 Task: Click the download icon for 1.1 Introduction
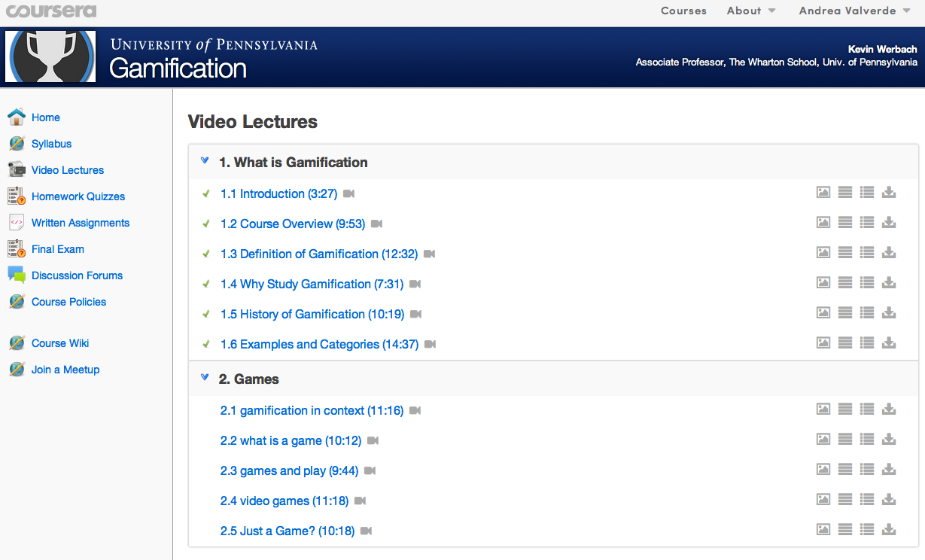(x=889, y=193)
